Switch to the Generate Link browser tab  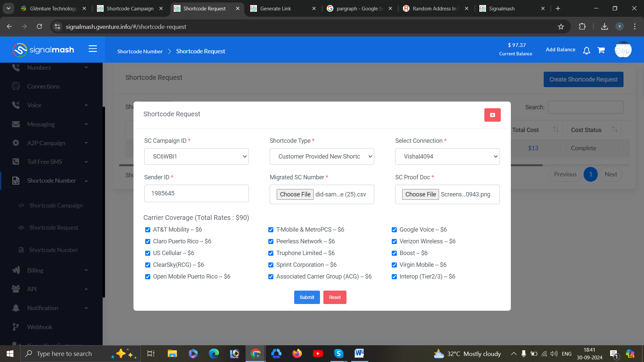275,9
